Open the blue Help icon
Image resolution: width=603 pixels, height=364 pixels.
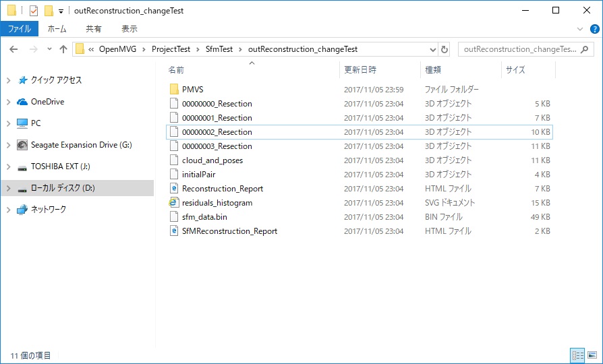coord(594,29)
